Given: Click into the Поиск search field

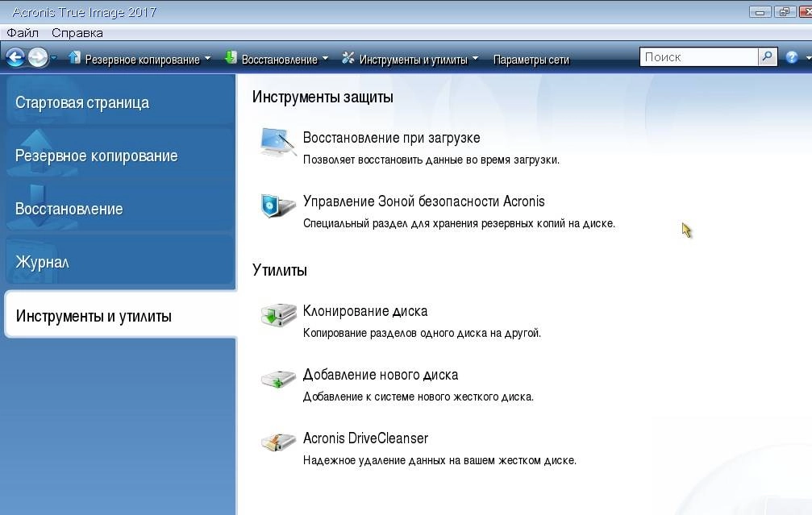Looking at the screenshot, I should coord(699,57).
